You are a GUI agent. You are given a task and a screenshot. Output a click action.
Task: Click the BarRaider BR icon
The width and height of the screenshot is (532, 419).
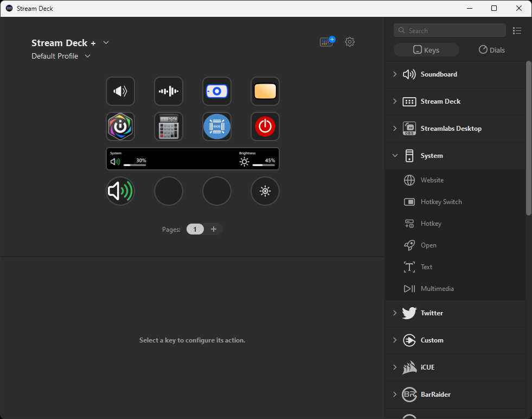(409, 394)
